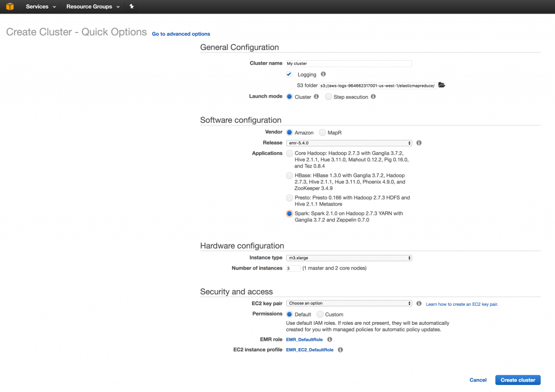Open the Services menu
This screenshot has width=555, height=392.
(41, 7)
